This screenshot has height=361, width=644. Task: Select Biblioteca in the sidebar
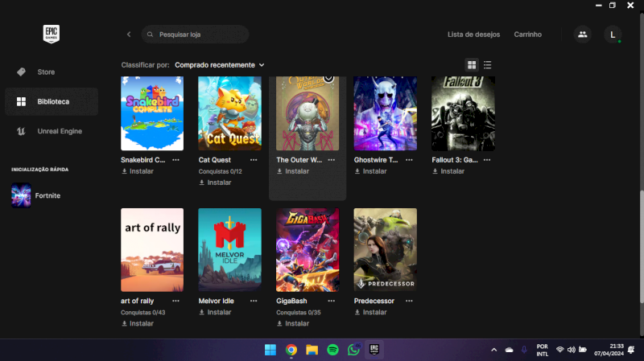pyautogui.click(x=52, y=101)
